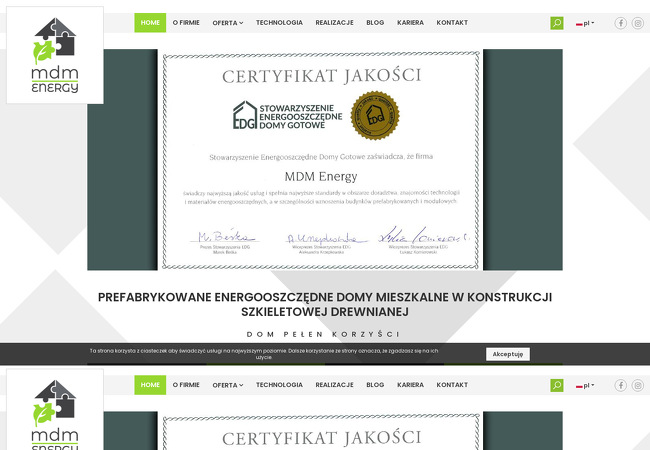Open Facebook page from top header icon
The width and height of the screenshot is (650, 450).
(621, 23)
